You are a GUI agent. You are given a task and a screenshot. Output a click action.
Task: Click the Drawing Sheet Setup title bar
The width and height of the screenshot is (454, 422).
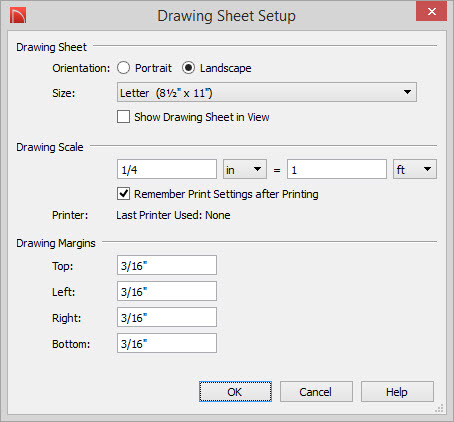click(x=227, y=16)
